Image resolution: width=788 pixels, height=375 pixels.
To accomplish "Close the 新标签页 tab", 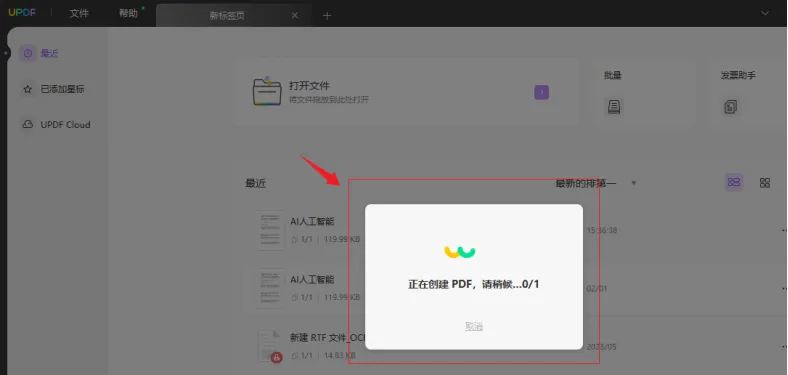I will pyautogui.click(x=295, y=16).
